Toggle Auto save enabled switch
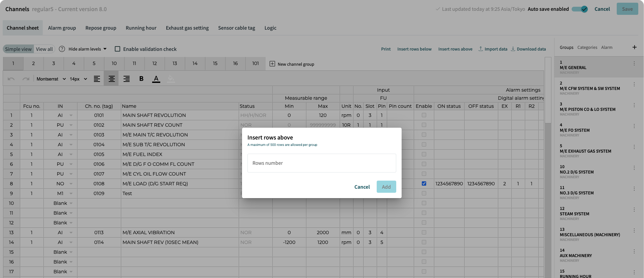The height and width of the screenshot is (278, 644). click(580, 9)
